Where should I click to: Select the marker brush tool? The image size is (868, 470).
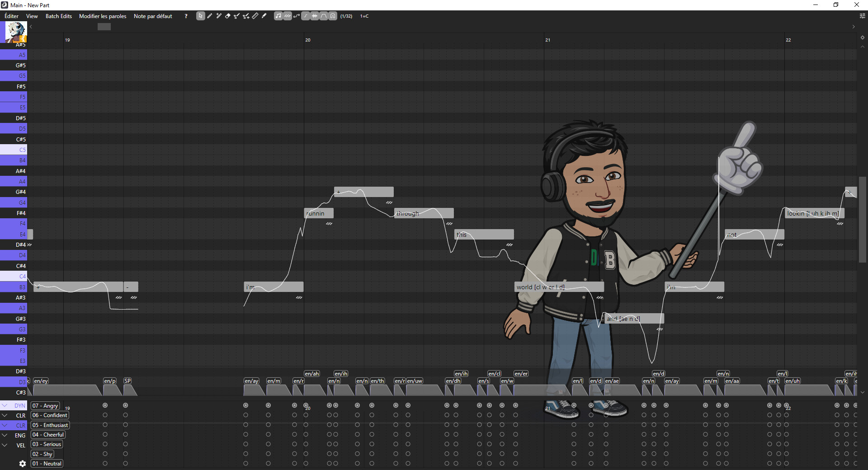tap(264, 16)
